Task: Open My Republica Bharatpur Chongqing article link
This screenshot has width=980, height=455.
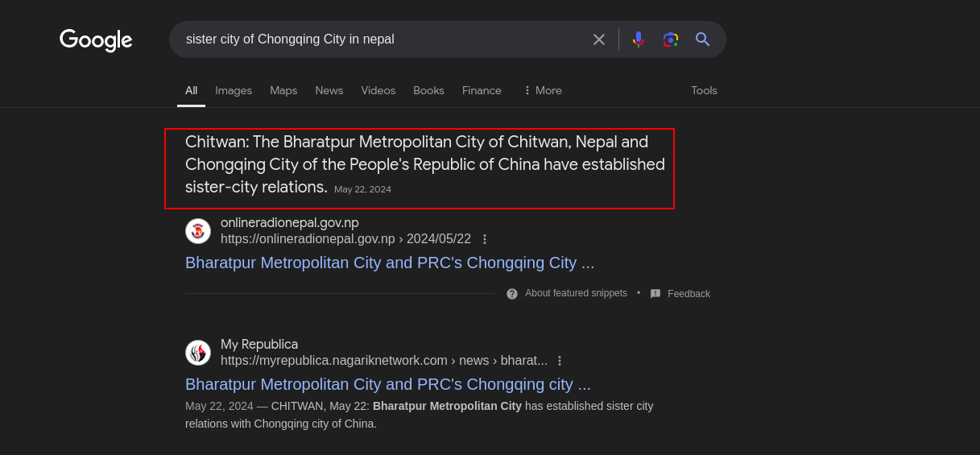Action: pyautogui.click(x=388, y=384)
